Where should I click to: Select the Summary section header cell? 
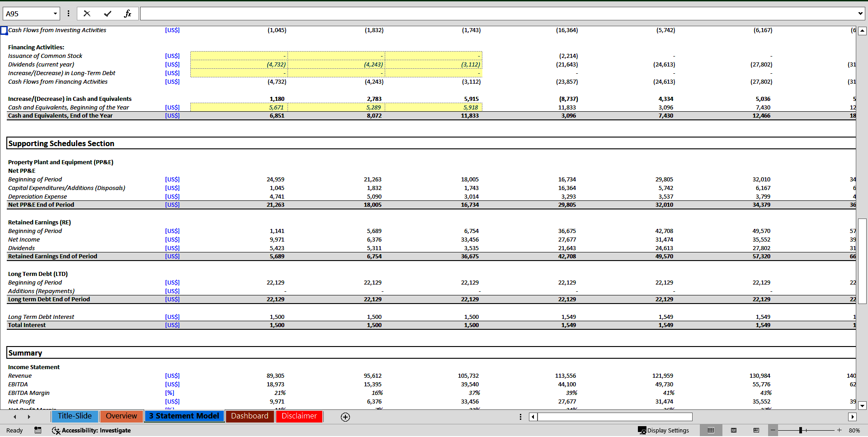pos(25,353)
